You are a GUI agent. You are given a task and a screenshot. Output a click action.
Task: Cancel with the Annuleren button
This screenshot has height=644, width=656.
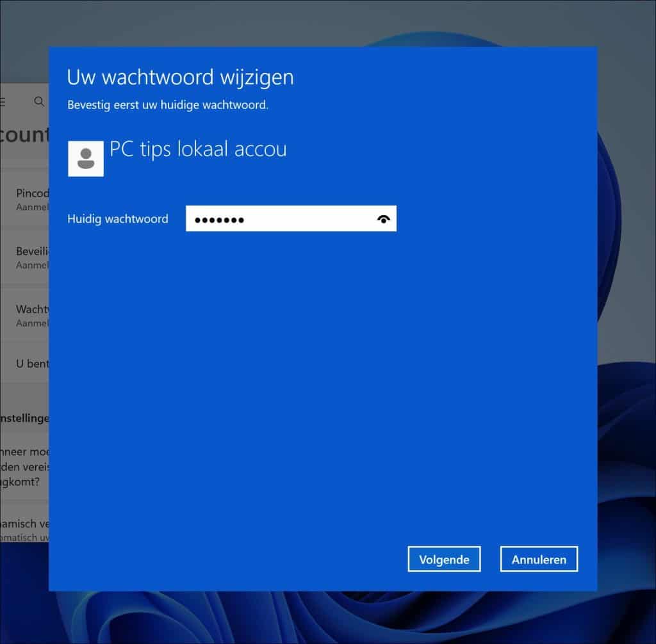tap(539, 559)
